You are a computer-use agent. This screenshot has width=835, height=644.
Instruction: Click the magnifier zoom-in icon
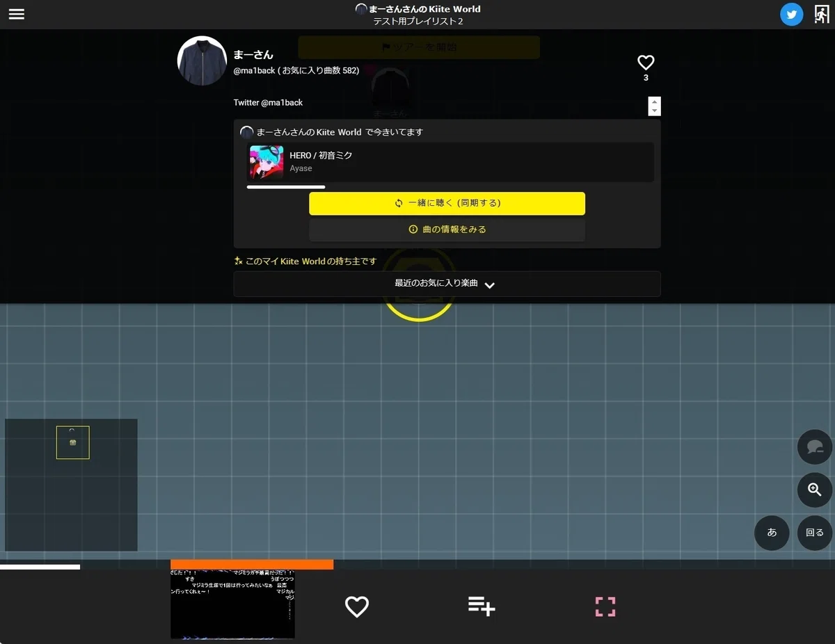click(814, 490)
